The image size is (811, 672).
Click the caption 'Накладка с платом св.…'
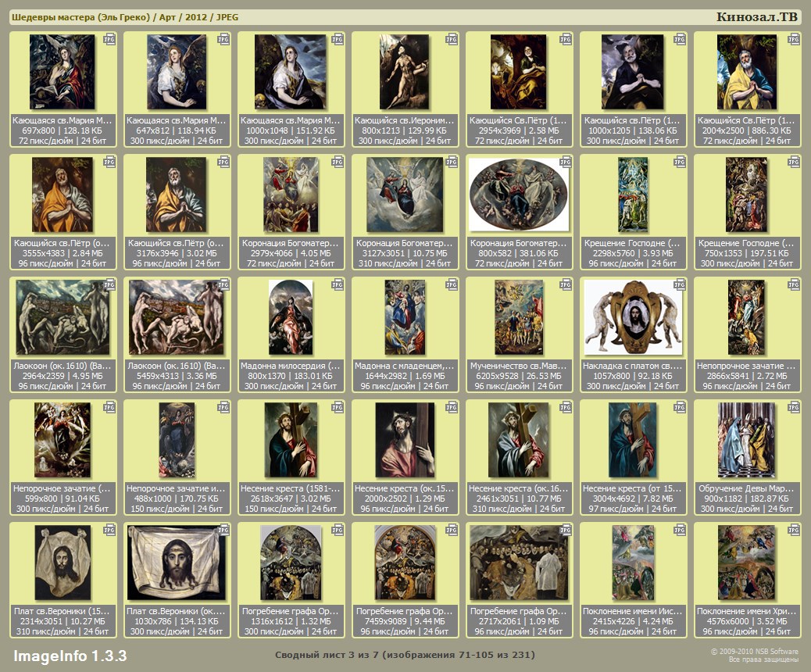point(633,366)
